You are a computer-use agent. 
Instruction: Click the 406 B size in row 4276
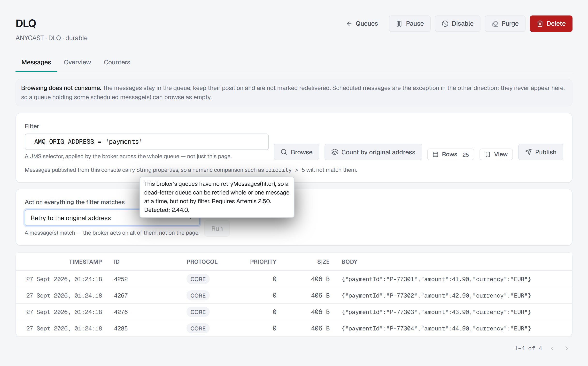[320, 312]
